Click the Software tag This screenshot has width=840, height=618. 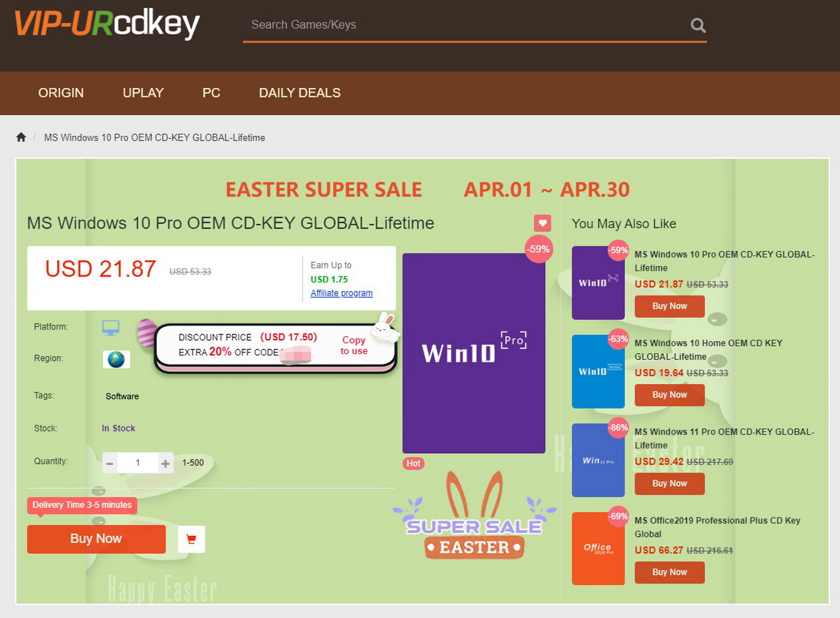(122, 396)
